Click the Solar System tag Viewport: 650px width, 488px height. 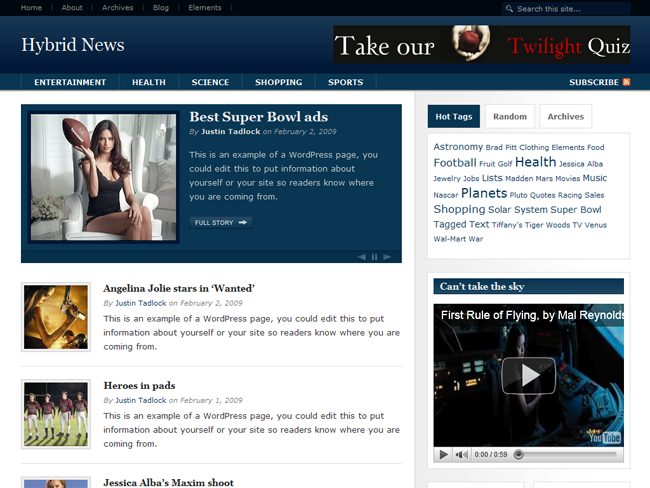tap(518, 210)
